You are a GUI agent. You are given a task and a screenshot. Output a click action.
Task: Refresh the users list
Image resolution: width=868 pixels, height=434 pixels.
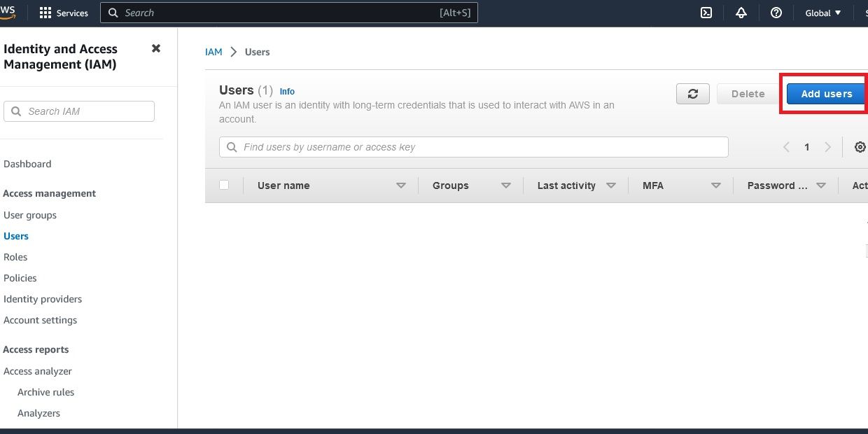point(692,93)
